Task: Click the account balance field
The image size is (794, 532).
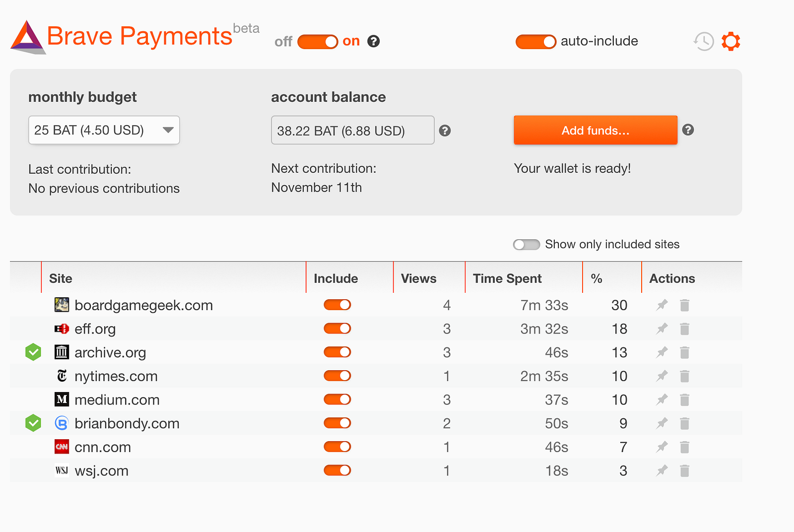Action: (x=352, y=131)
